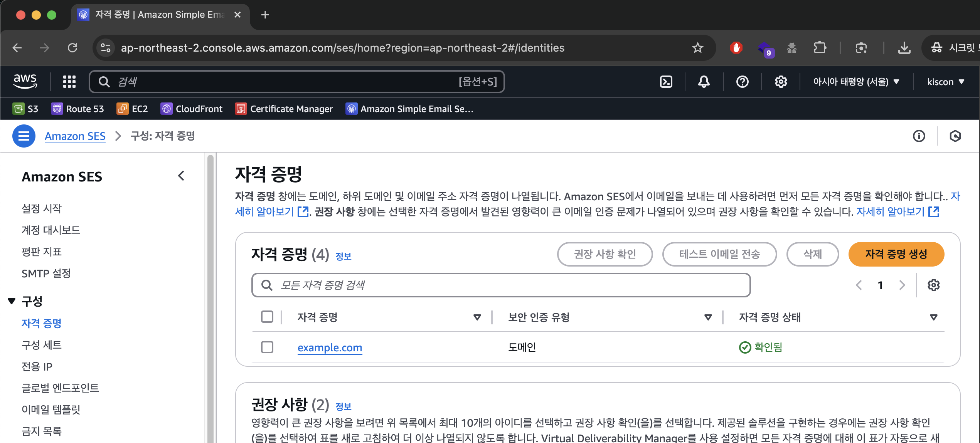Viewport: 980px width, 443px height.
Task: Toggle the SES side navigation hamburger
Action: click(x=24, y=136)
